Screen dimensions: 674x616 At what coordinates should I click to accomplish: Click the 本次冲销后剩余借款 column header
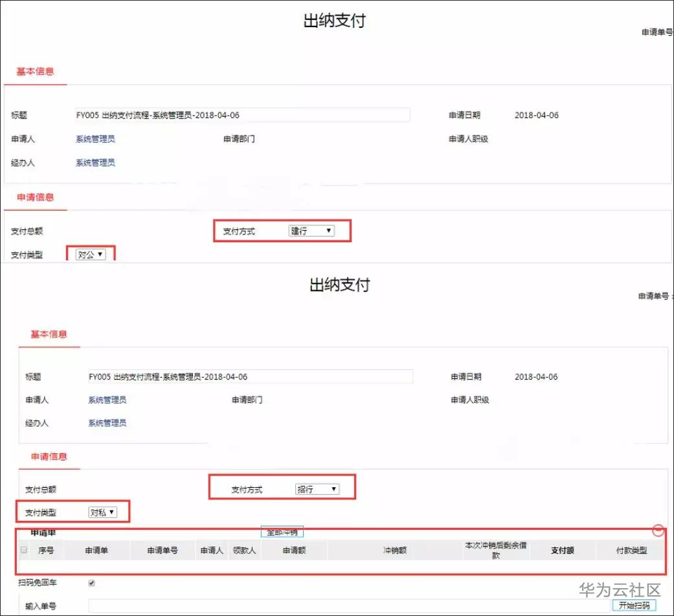pos(495,550)
